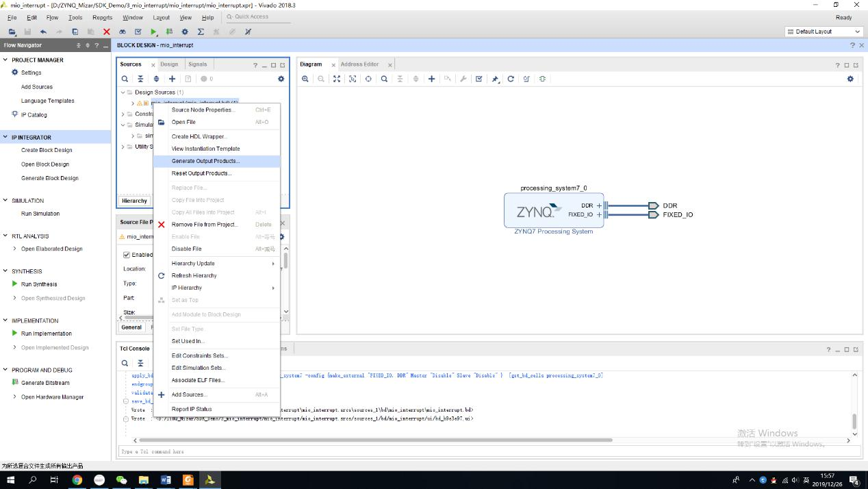
Task: Choose Remove File from Project option
Action: 216,224
